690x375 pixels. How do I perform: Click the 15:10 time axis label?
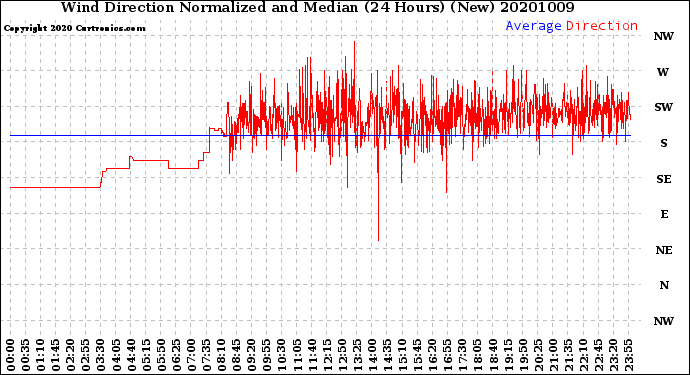click(402, 355)
